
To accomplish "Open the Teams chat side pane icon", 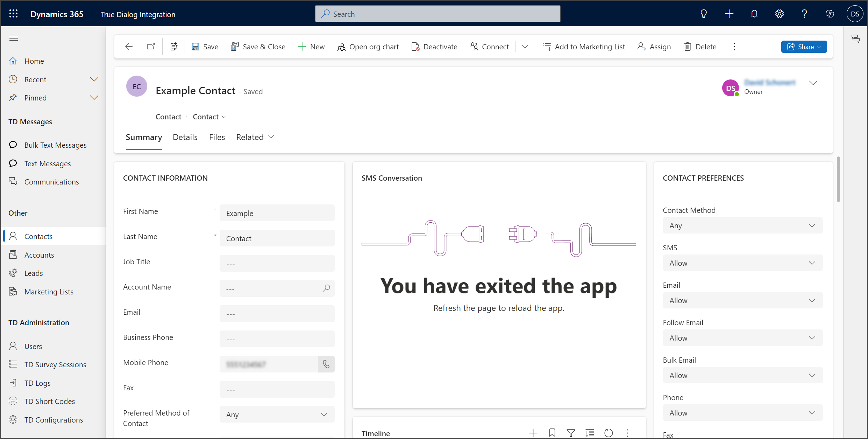I will tap(855, 39).
